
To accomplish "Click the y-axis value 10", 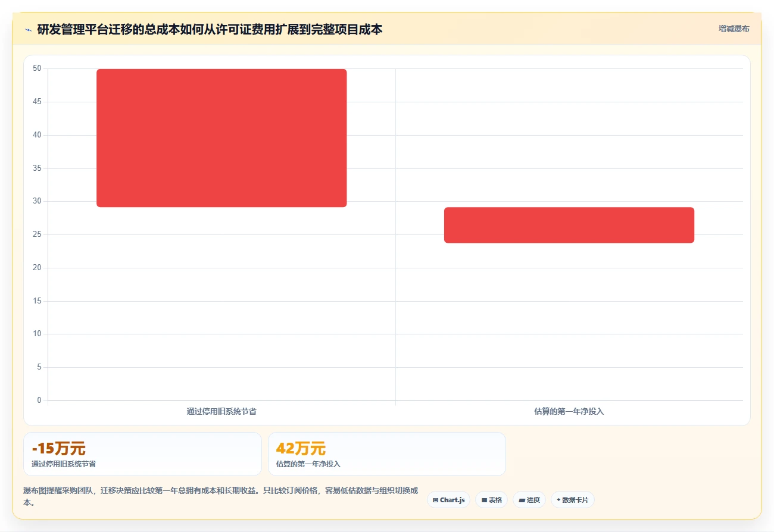I will 37,334.
